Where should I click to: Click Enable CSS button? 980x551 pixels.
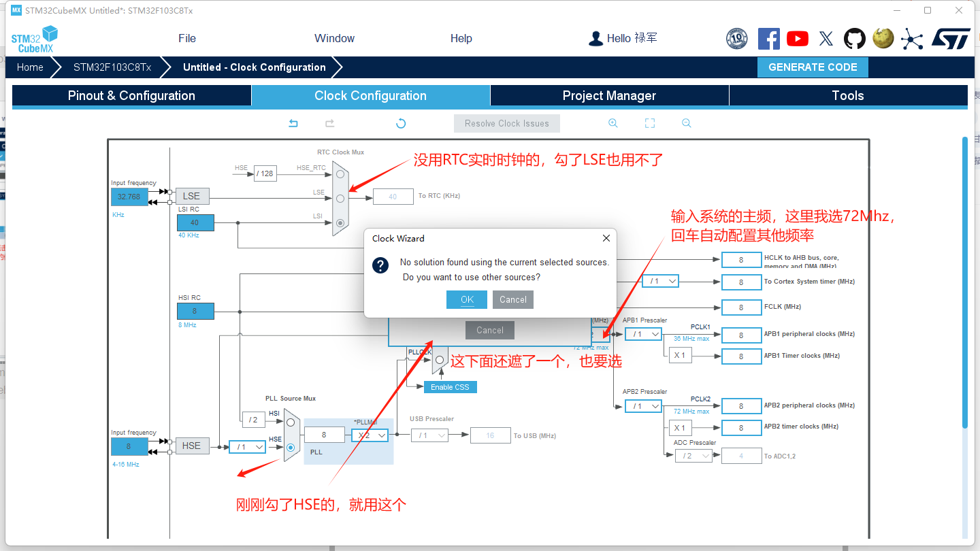click(450, 387)
